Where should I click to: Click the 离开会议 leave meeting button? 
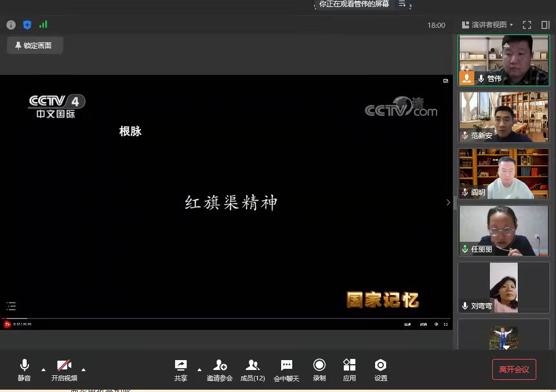514,369
